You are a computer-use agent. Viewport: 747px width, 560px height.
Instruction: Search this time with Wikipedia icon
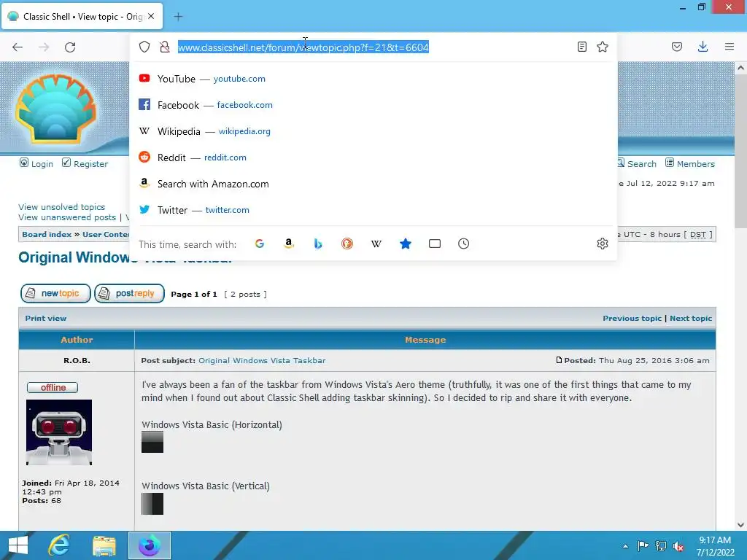(376, 244)
